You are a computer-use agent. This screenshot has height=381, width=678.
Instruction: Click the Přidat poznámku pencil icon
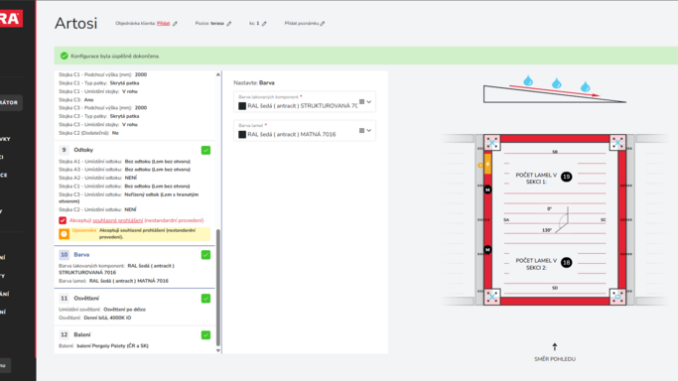coord(323,24)
